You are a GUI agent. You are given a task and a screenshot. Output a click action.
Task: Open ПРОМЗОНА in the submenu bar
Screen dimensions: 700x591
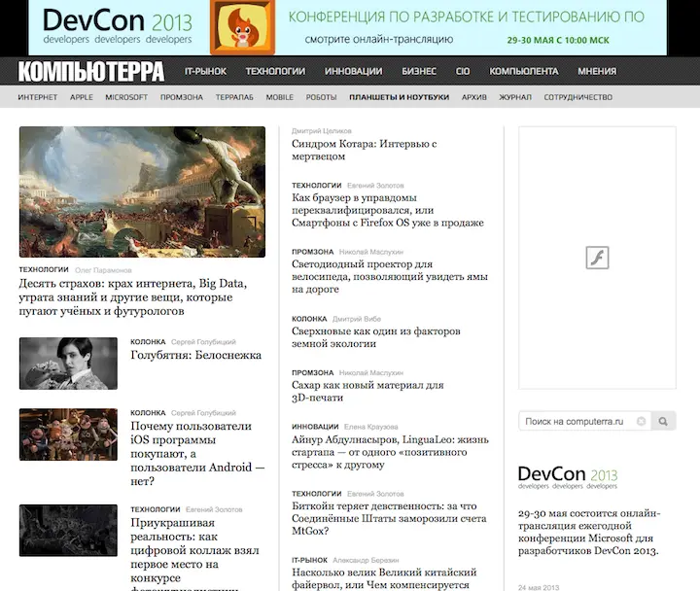click(x=182, y=97)
